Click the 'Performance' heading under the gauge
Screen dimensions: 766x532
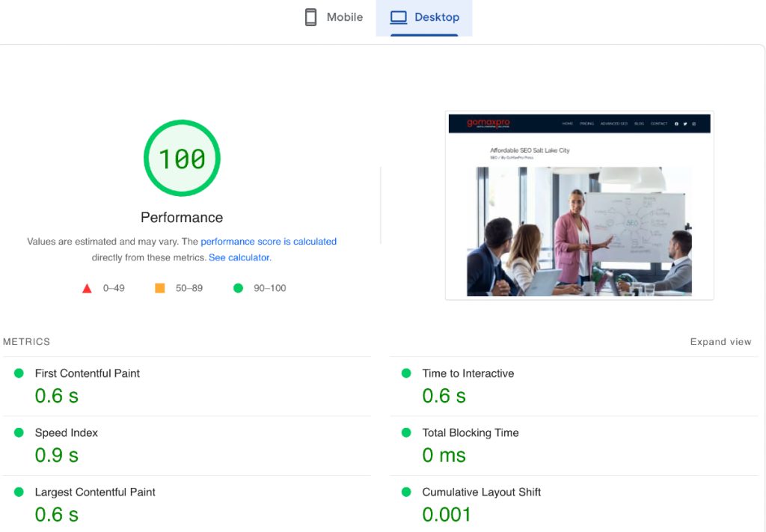182,218
